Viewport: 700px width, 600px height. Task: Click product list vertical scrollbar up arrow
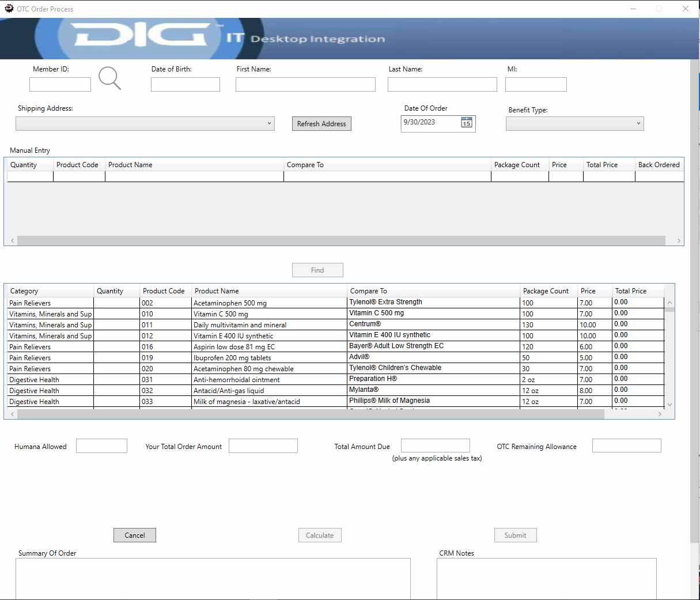click(669, 303)
